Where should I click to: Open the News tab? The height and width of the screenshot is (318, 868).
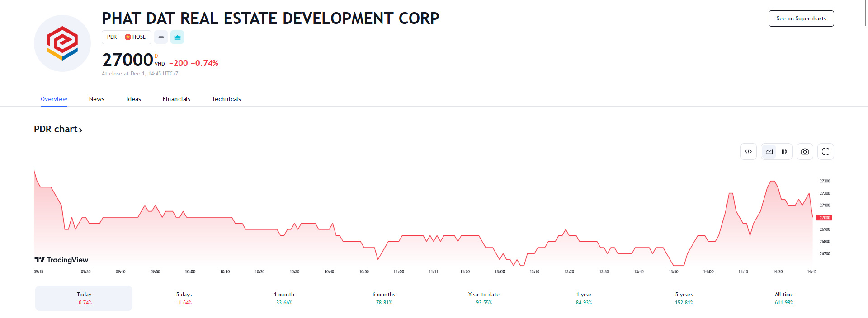tap(96, 99)
